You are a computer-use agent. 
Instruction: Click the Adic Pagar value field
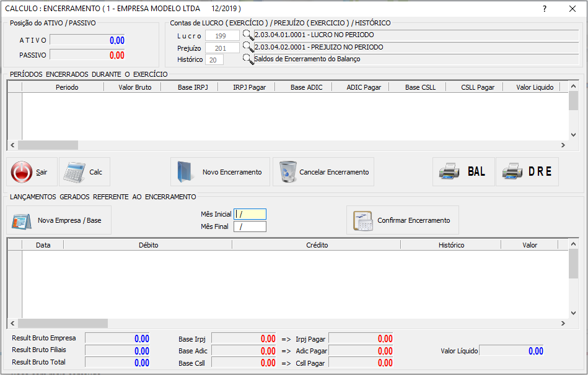coord(361,351)
